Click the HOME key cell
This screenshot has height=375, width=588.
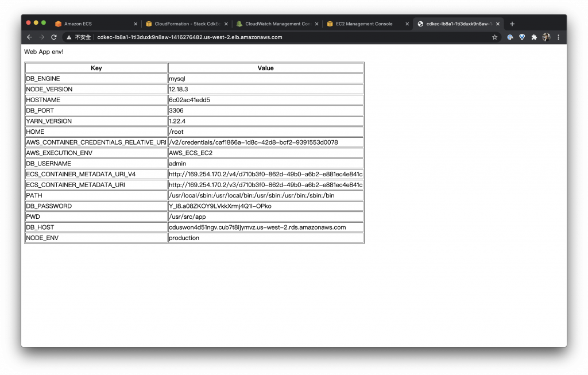[96, 132]
